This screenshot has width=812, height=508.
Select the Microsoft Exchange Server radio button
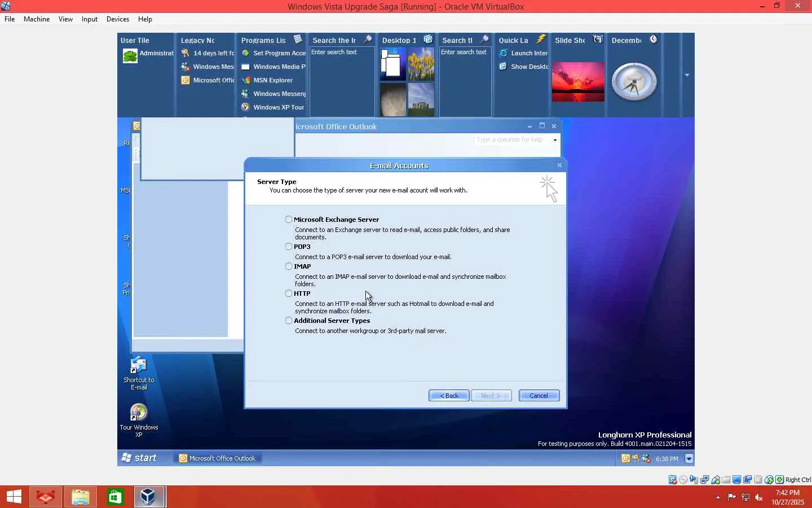pos(289,220)
